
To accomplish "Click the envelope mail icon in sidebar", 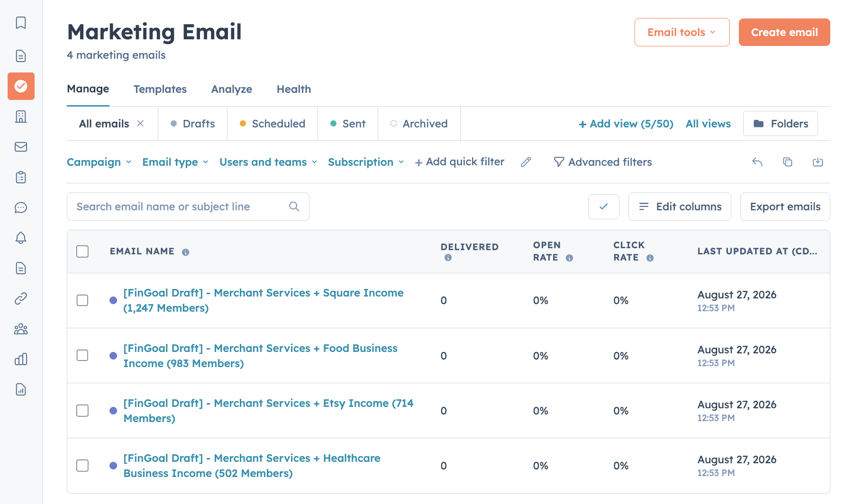I will [x=21, y=147].
